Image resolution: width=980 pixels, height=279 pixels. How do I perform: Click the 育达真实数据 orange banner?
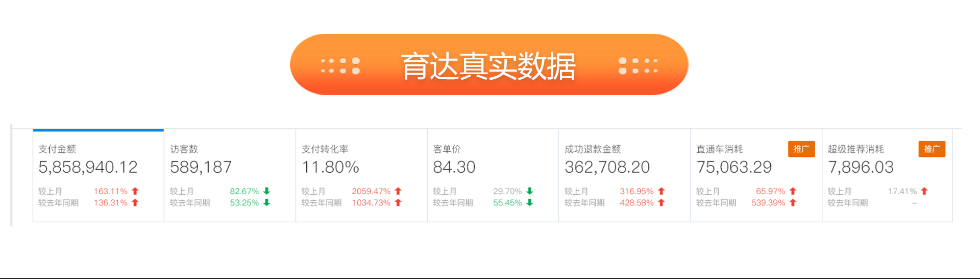(x=489, y=64)
